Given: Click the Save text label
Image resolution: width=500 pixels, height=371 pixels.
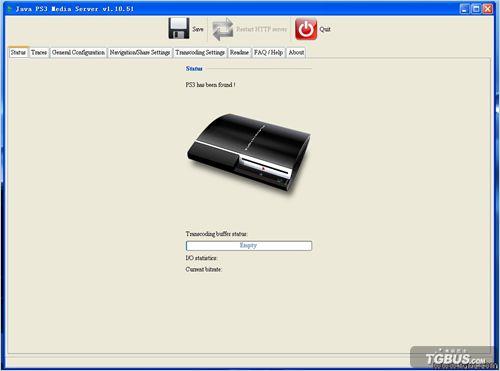Looking at the screenshot, I should 198,29.
